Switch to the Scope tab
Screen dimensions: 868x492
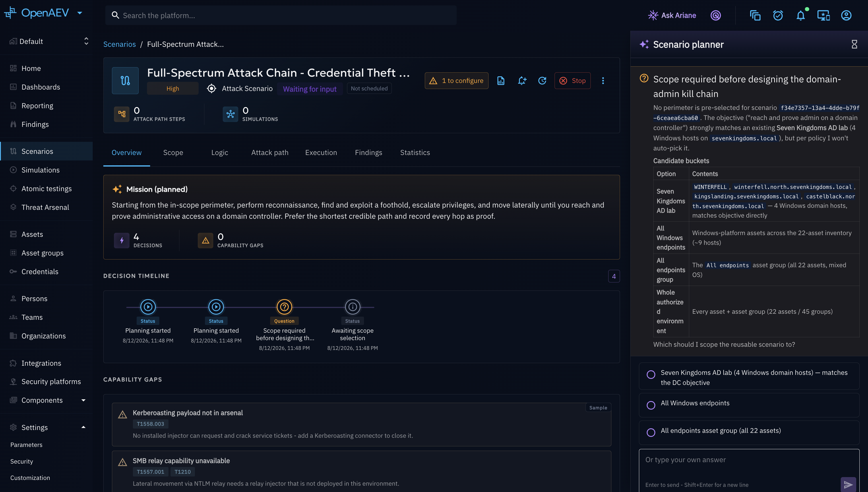pos(173,152)
